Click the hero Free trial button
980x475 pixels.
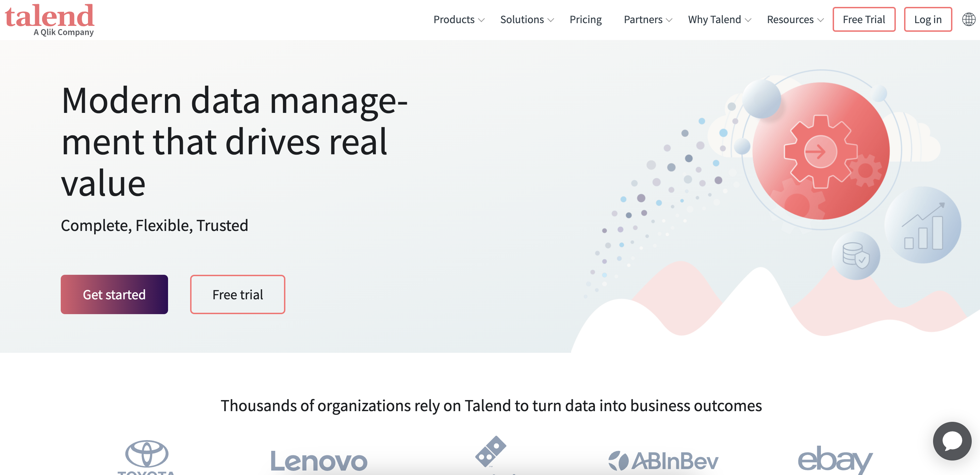pyautogui.click(x=238, y=294)
